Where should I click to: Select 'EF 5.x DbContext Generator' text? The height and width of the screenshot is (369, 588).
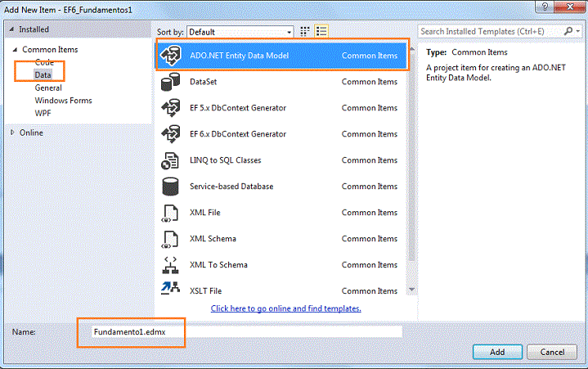(x=238, y=108)
